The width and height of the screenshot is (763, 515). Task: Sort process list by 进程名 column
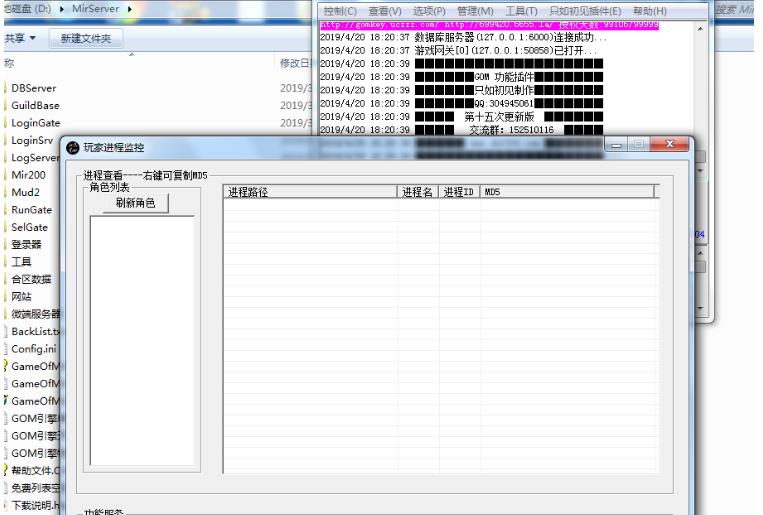[x=418, y=192]
